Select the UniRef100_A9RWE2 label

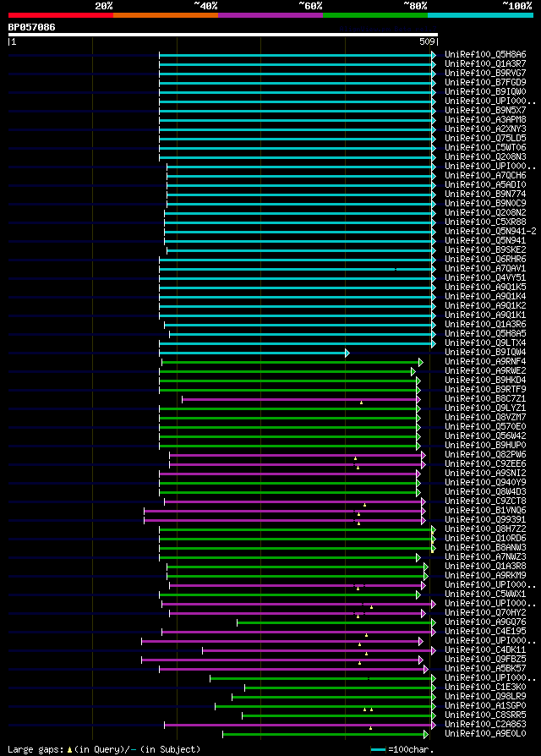click(x=485, y=370)
